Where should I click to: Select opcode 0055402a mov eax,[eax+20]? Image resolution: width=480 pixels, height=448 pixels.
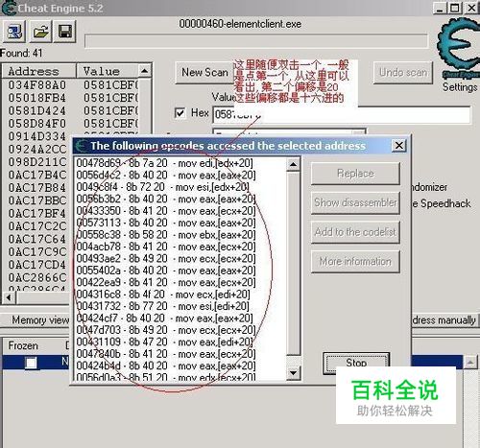pyautogui.click(x=166, y=271)
